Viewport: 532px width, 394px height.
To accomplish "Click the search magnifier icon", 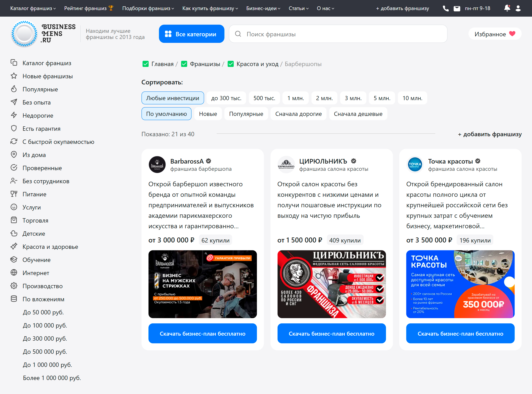I will point(238,34).
